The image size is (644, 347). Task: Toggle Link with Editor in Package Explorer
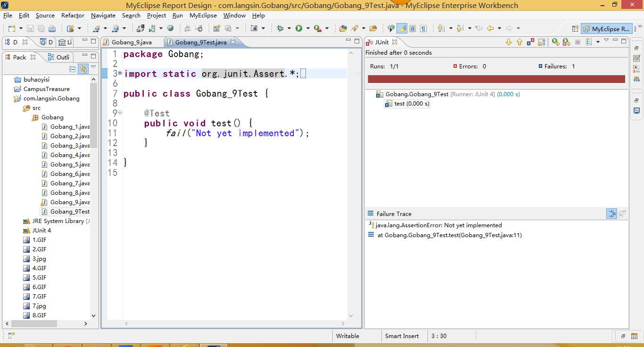click(x=83, y=69)
